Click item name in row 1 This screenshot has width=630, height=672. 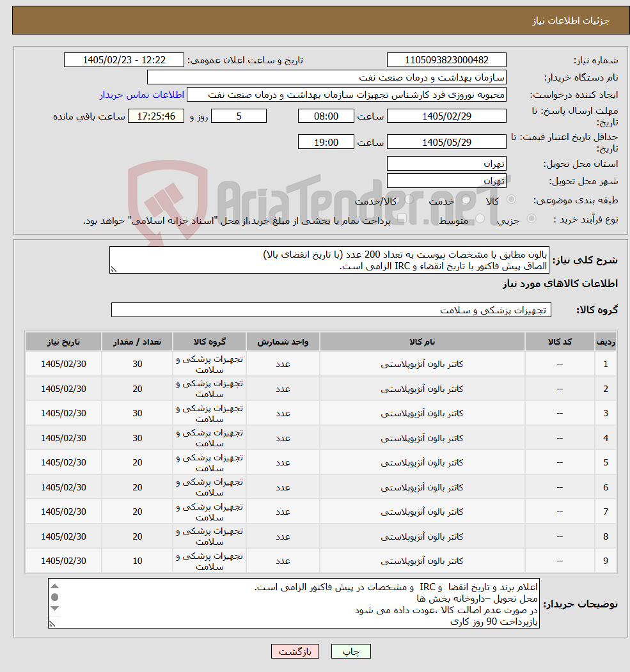422,364
